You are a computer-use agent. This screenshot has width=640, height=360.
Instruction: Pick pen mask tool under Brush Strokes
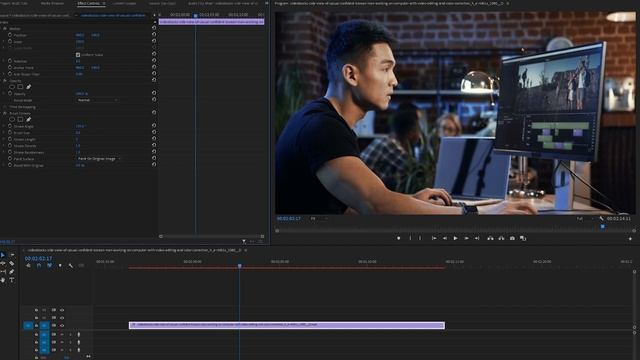29,120
